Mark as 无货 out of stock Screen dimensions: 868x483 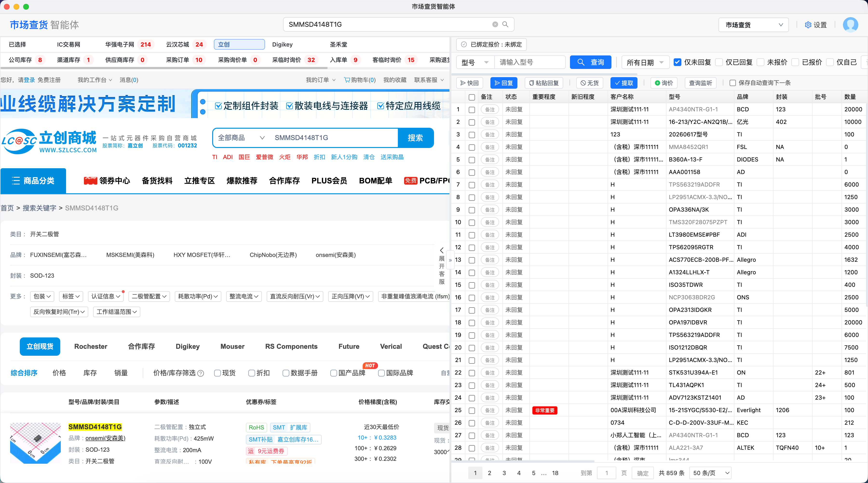589,83
